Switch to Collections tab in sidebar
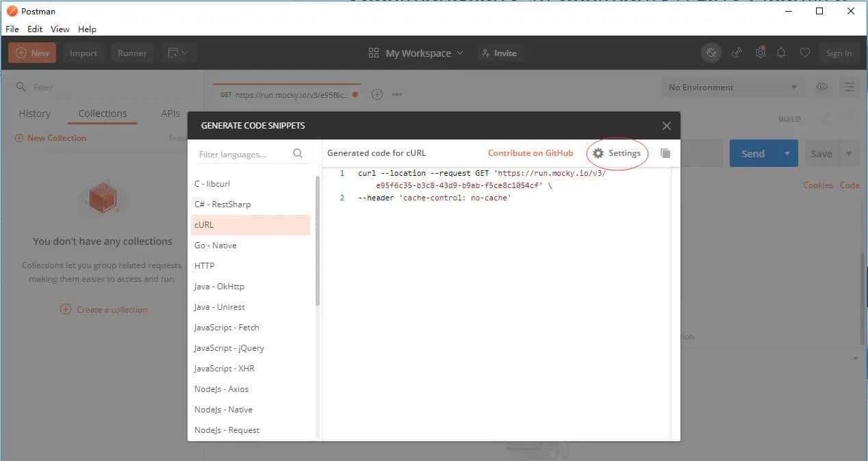Image resolution: width=868 pixels, height=461 pixels. 103,114
